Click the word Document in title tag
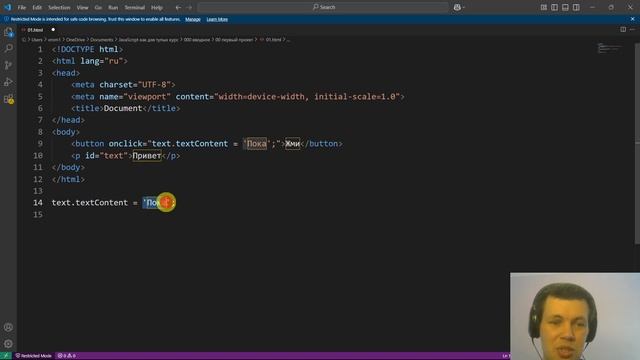 [123, 109]
